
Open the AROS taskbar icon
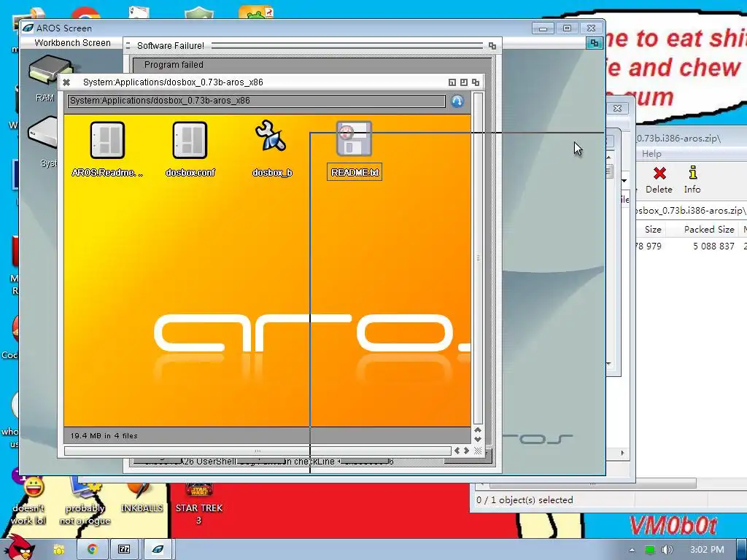(158, 550)
